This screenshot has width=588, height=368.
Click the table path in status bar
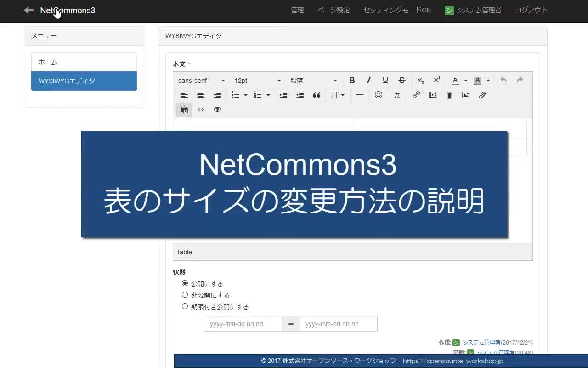[x=185, y=252]
